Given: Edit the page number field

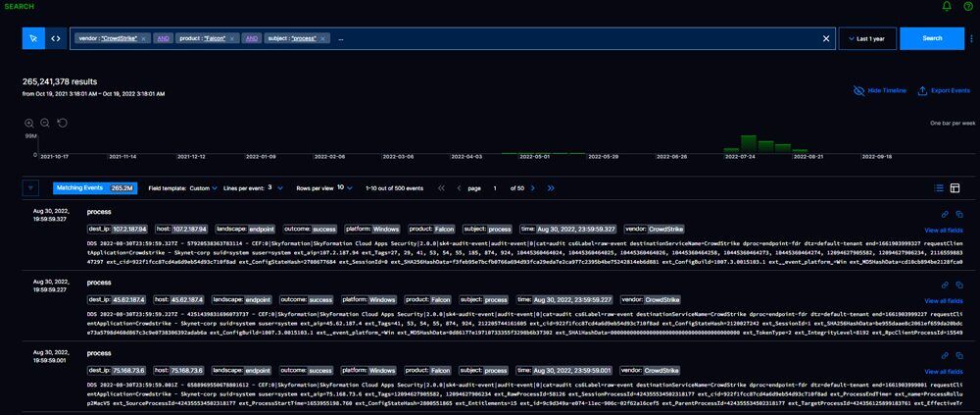Looking at the screenshot, I should tap(495, 187).
